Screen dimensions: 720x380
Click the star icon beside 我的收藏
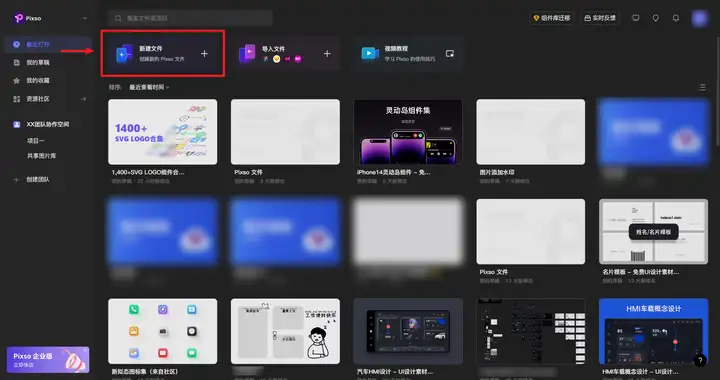[17, 80]
